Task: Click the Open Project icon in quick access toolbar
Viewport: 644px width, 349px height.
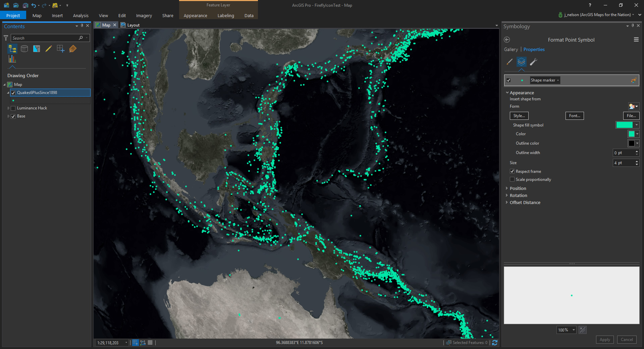Action: (16, 5)
